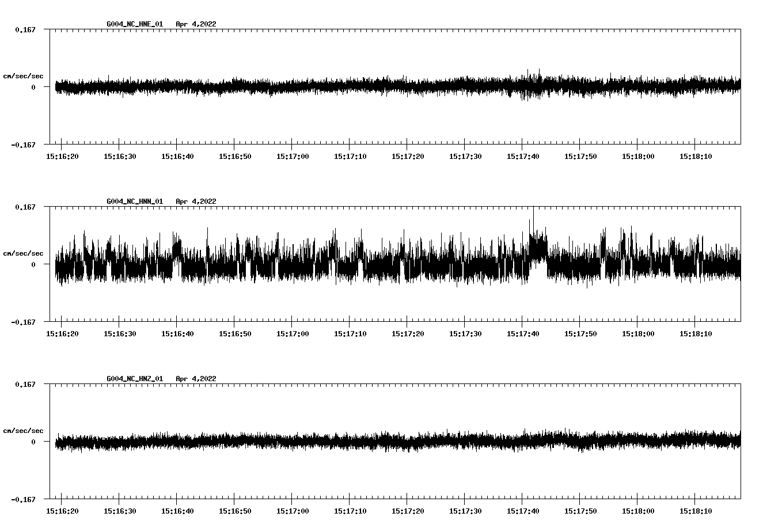Click the 15:17:40 time label under HNE plot
Viewport: 782px width, 532px height.
point(523,157)
